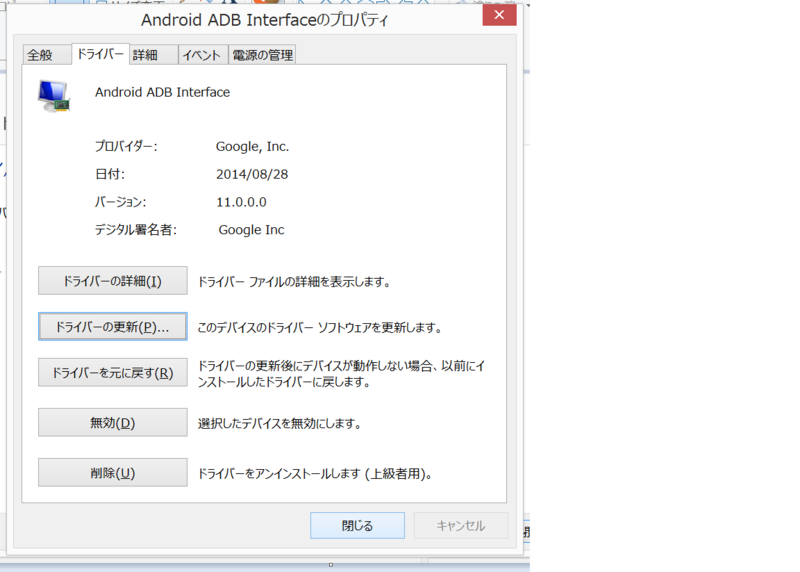Switch to the 電源の管理 tab

point(262,55)
